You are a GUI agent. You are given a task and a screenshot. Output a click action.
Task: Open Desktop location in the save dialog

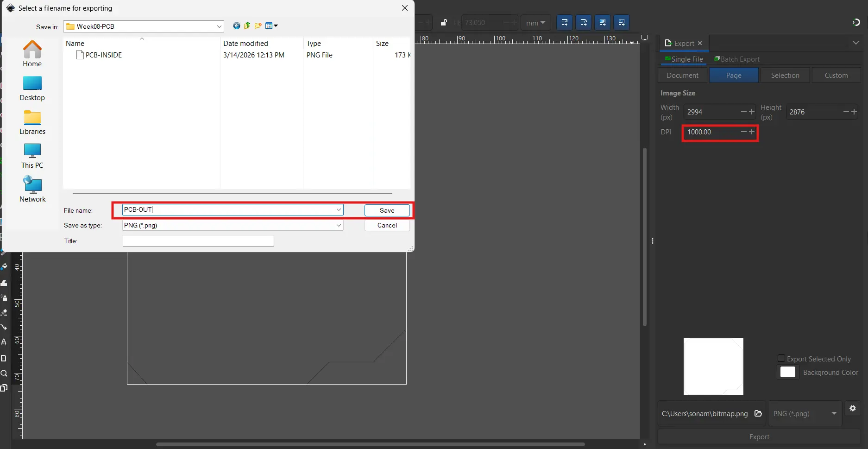(32, 88)
